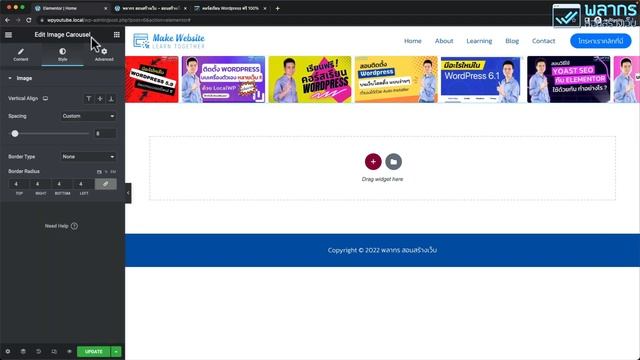Open the Blog menu item
640x360 pixels.
pyautogui.click(x=512, y=41)
